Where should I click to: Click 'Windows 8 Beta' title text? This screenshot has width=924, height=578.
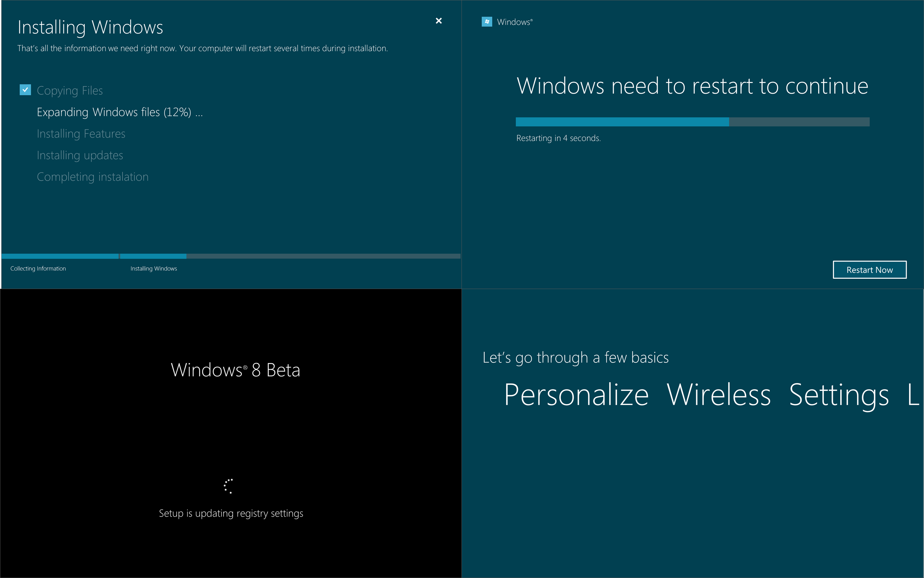coord(235,370)
